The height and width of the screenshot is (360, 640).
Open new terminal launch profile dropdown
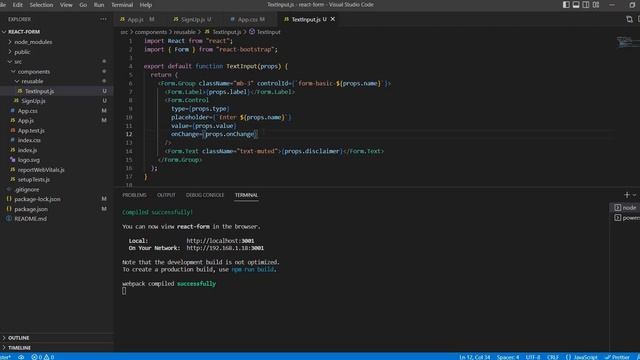pos(634,195)
